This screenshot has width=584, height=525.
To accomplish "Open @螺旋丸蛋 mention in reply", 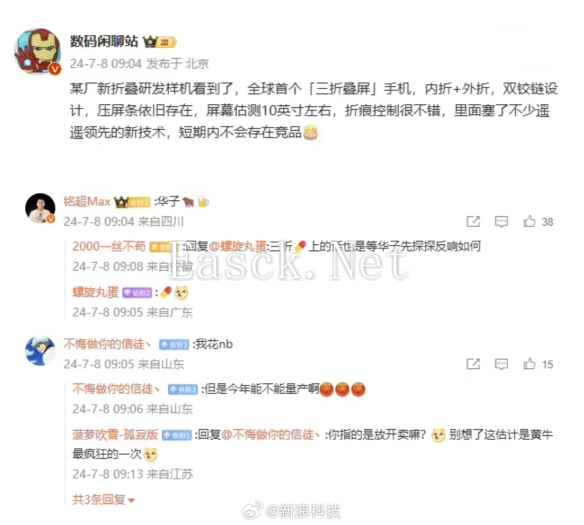I will [x=238, y=246].
